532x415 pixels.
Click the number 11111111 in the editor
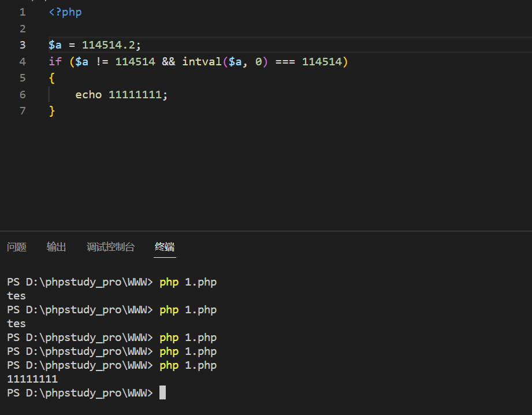pyautogui.click(x=135, y=94)
